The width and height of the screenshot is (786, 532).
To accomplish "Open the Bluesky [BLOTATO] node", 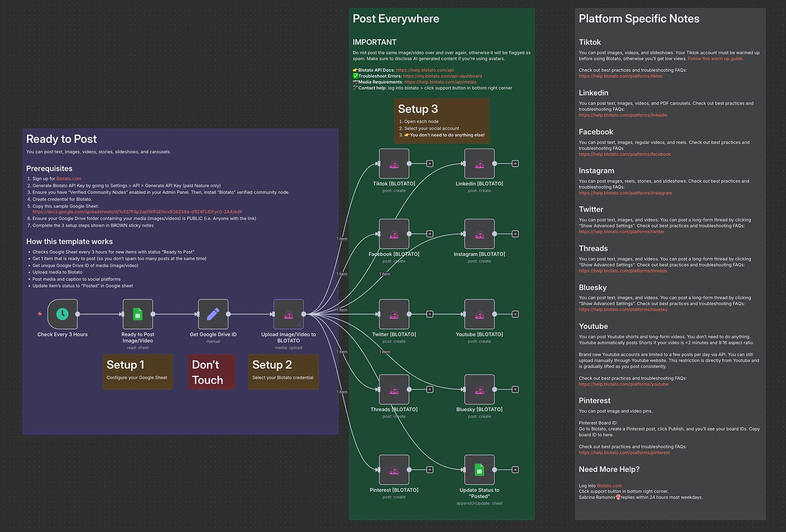I will (479, 389).
